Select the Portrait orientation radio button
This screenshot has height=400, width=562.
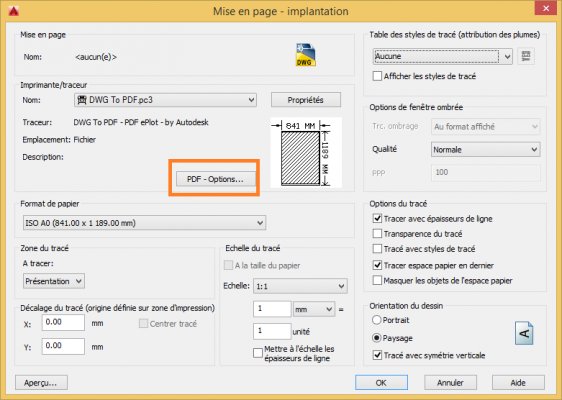coord(376,320)
